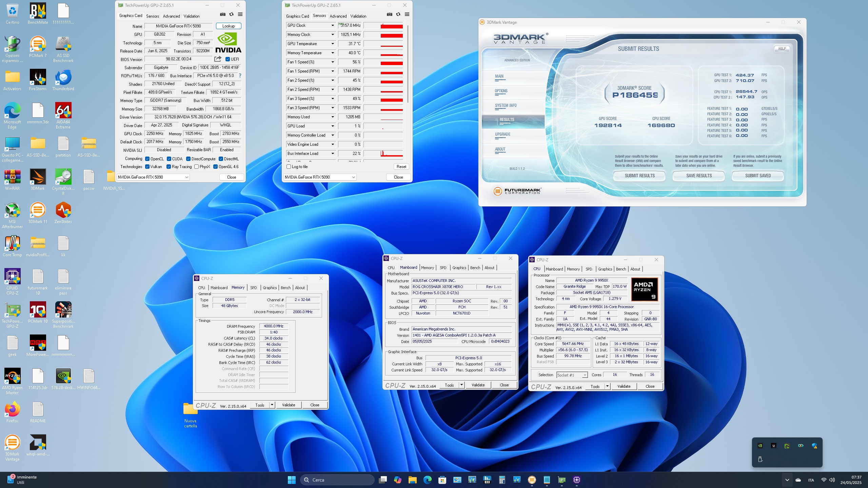
Task: Click Reset button in GPU-Z Sensors
Action: click(x=401, y=166)
